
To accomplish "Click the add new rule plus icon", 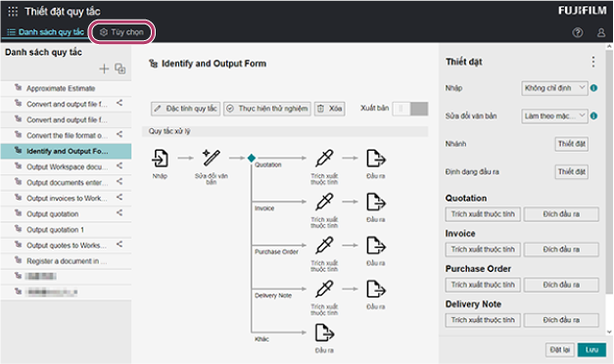I will pos(104,68).
